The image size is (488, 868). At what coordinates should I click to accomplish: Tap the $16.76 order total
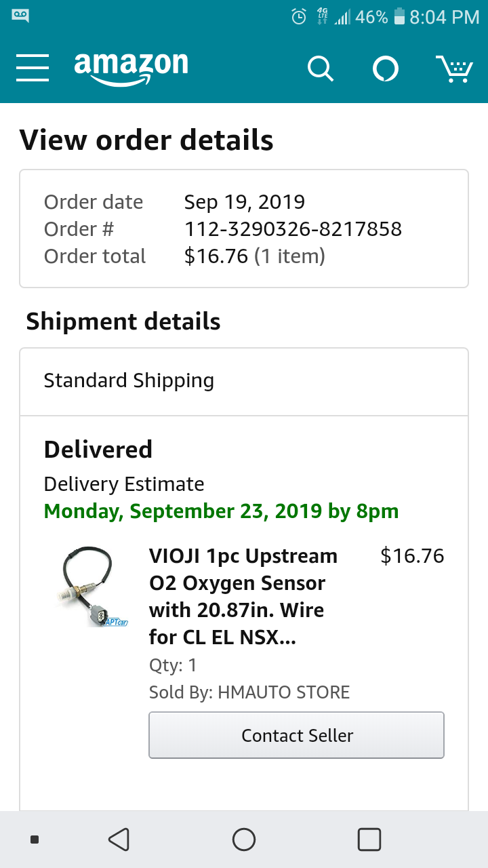point(216,256)
